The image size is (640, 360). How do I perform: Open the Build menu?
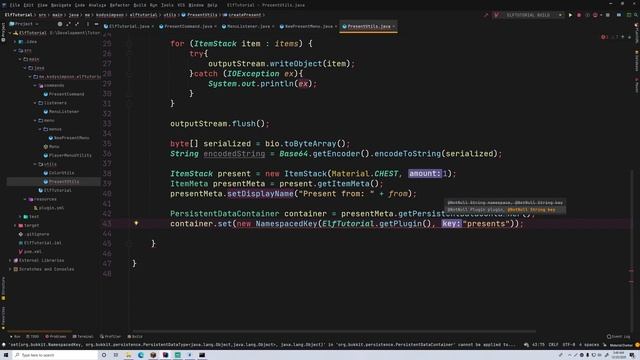coord(140,5)
